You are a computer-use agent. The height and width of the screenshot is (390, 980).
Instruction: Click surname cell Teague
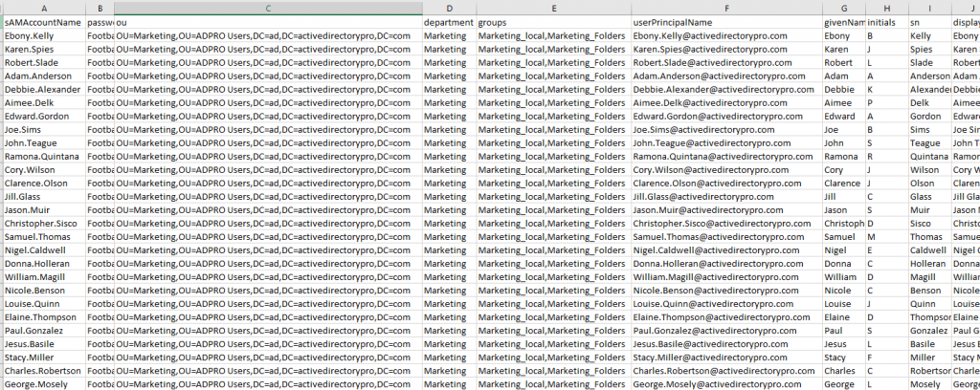[930, 142]
